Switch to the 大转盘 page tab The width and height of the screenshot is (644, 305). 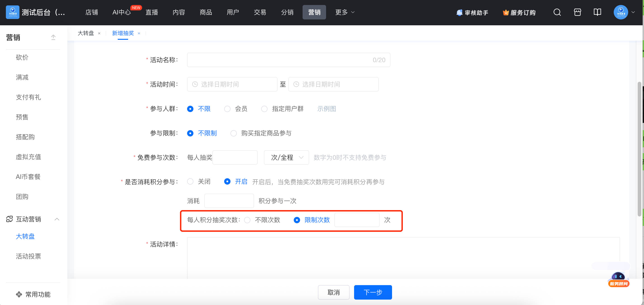[x=86, y=33]
